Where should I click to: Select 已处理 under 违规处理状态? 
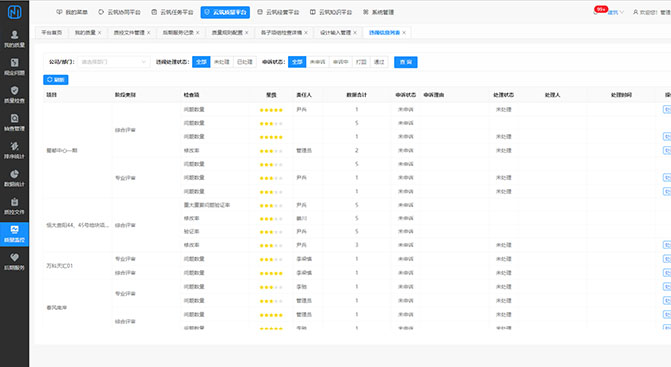click(x=245, y=62)
